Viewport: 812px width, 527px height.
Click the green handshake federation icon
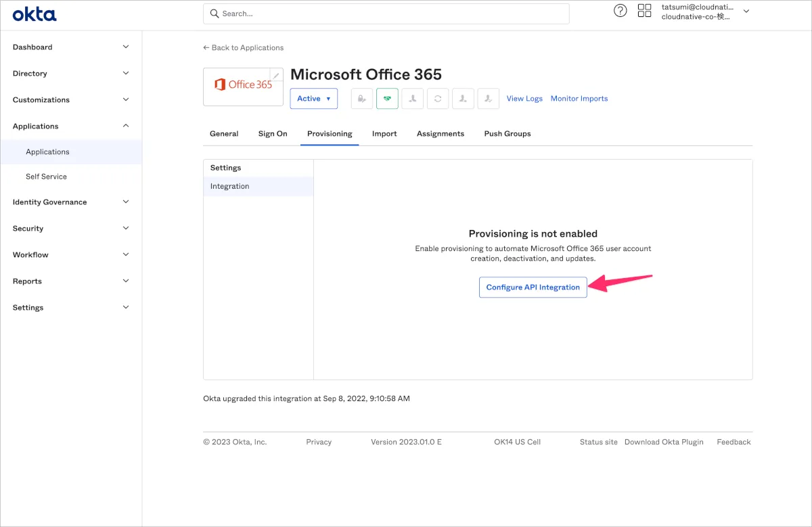click(x=387, y=99)
